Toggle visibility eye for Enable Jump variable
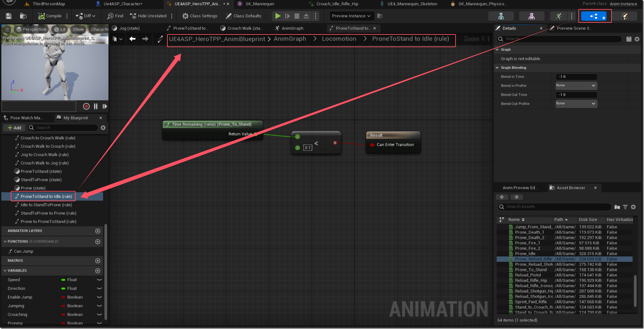Image resolution: width=644 pixels, height=329 pixels. point(99,297)
